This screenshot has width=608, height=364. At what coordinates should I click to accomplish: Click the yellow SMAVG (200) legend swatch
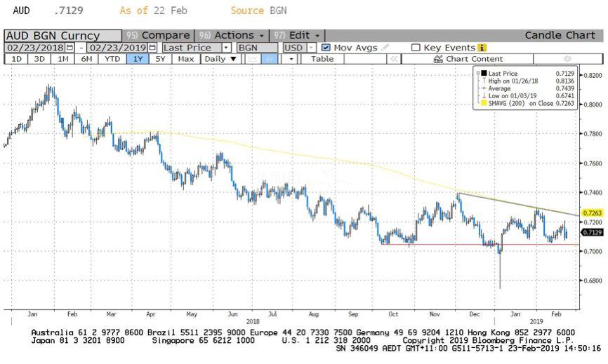(x=481, y=104)
